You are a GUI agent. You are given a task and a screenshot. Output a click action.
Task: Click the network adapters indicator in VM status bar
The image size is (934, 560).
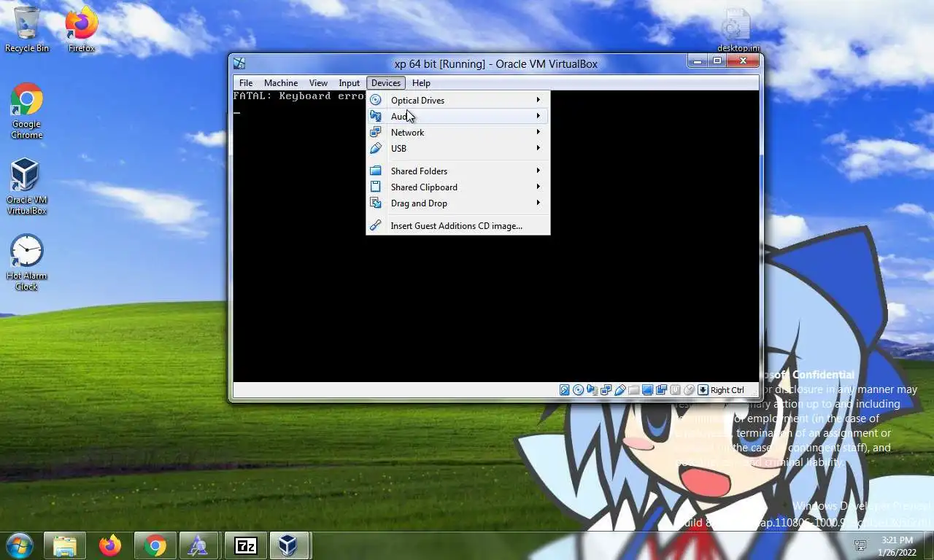coord(606,390)
